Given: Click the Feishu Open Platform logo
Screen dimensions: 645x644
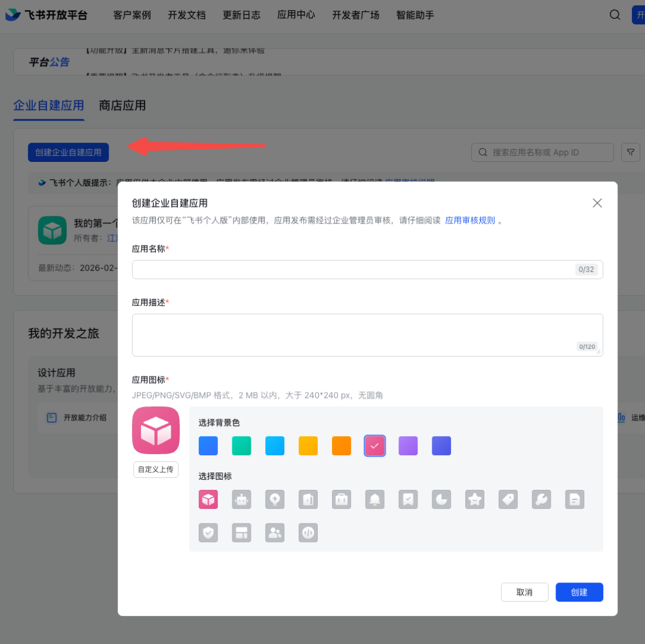Looking at the screenshot, I should [46, 15].
